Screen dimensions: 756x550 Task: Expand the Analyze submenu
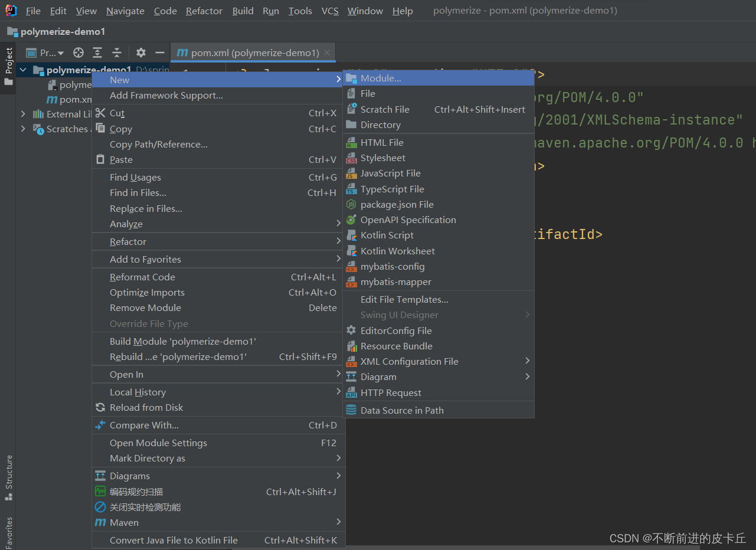(x=338, y=224)
